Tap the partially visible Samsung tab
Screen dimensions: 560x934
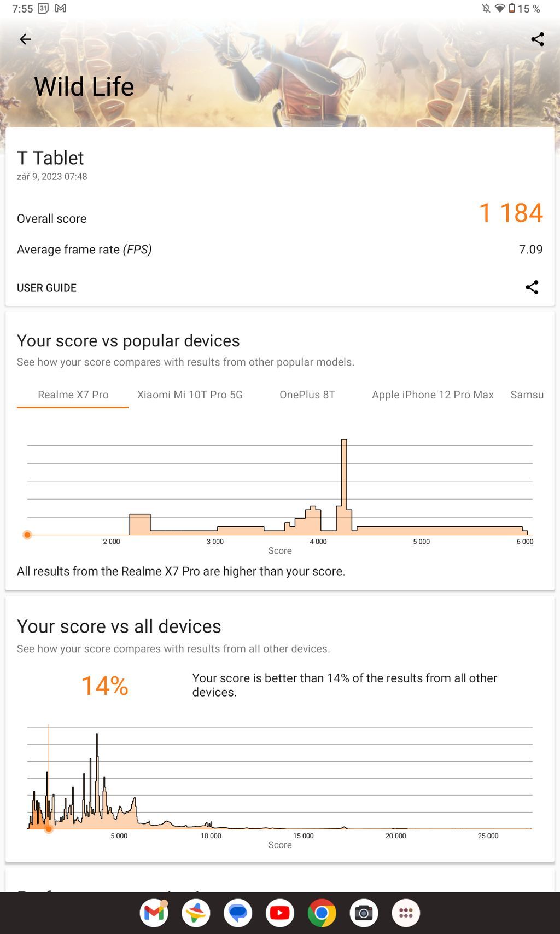tap(527, 395)
